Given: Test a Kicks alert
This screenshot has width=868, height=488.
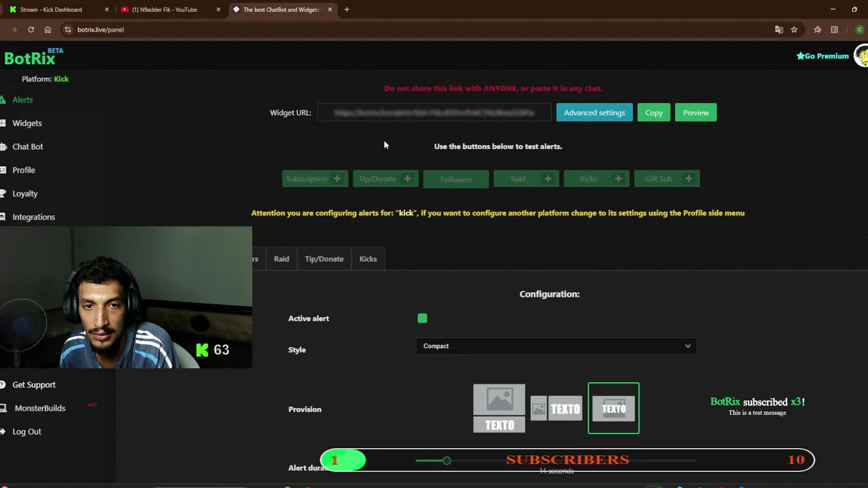Looking at the screenshot, I should pos(589,179).
